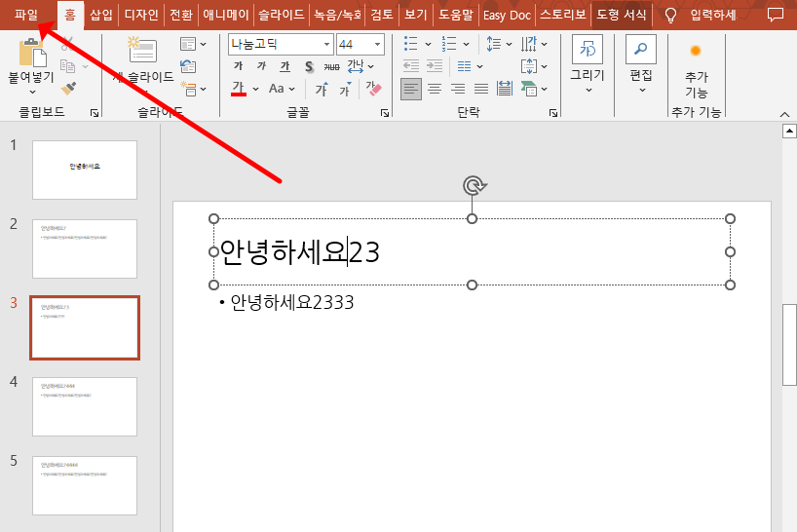Click the Columns icon
797x532 pixels.
464,66
